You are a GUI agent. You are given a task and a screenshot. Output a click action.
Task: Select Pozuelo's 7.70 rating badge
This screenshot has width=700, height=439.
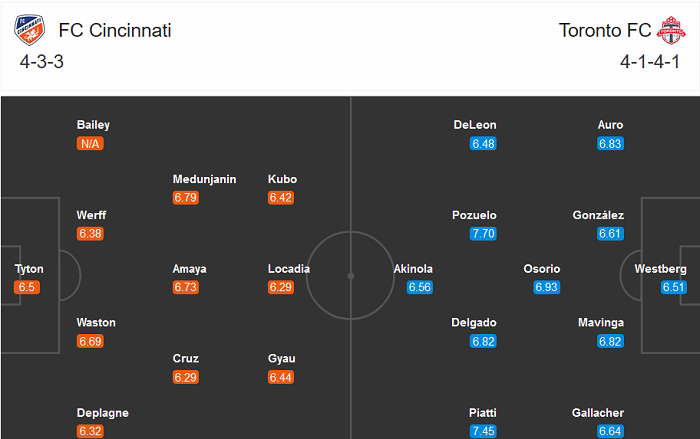coord(483,234)
